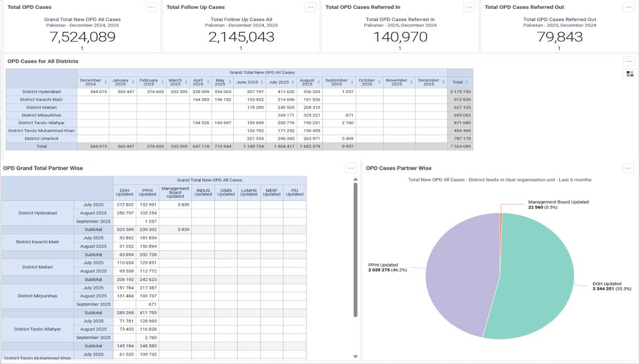Click scroll-down arrow of partner wise table
This screenshot has height=364, width=639.
356,356
